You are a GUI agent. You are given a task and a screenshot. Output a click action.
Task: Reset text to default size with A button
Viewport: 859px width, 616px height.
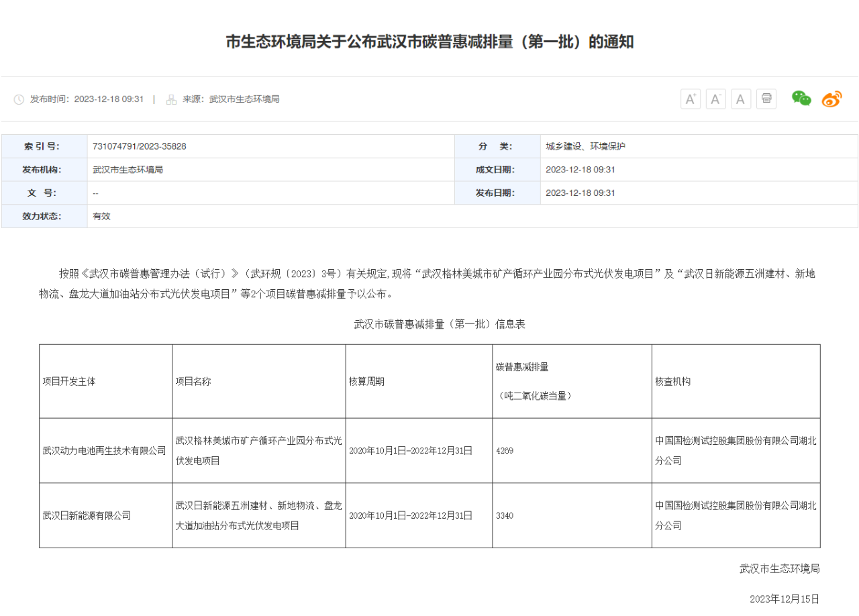(740, 99)
